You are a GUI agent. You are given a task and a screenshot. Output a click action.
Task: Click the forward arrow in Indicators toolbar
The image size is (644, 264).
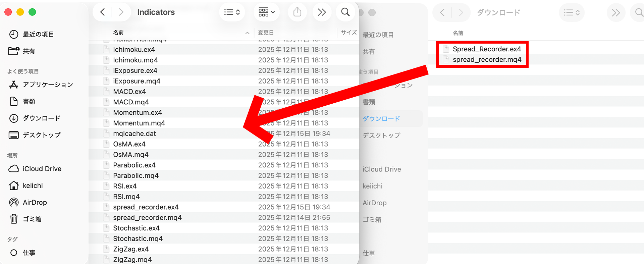[x=121, y=12]
